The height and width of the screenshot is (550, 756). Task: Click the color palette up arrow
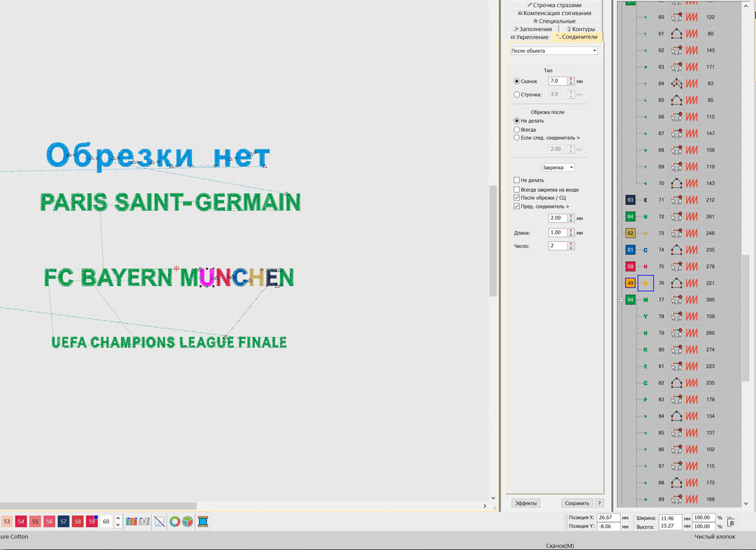pyautogui.click(x=118, y=518)
